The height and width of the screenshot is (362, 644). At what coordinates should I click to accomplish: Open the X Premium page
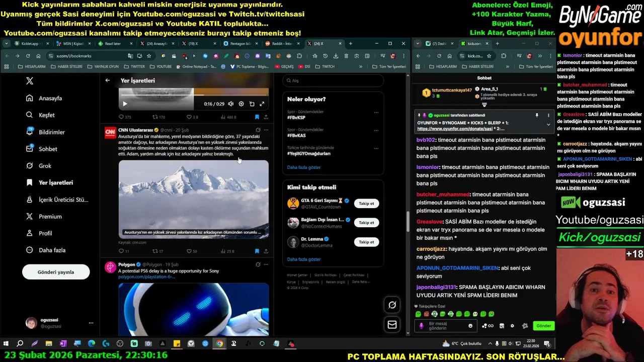click(44, 216)
